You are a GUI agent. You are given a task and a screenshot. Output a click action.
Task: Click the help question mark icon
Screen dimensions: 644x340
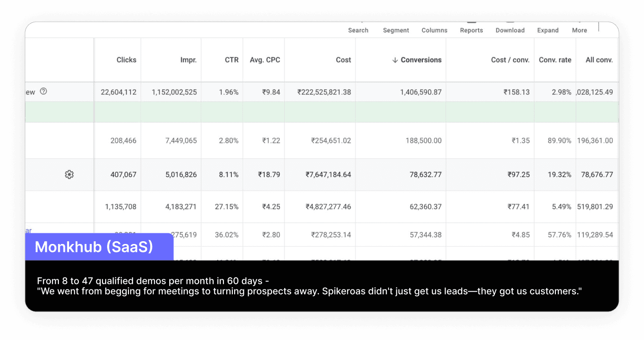pos(44,91)
